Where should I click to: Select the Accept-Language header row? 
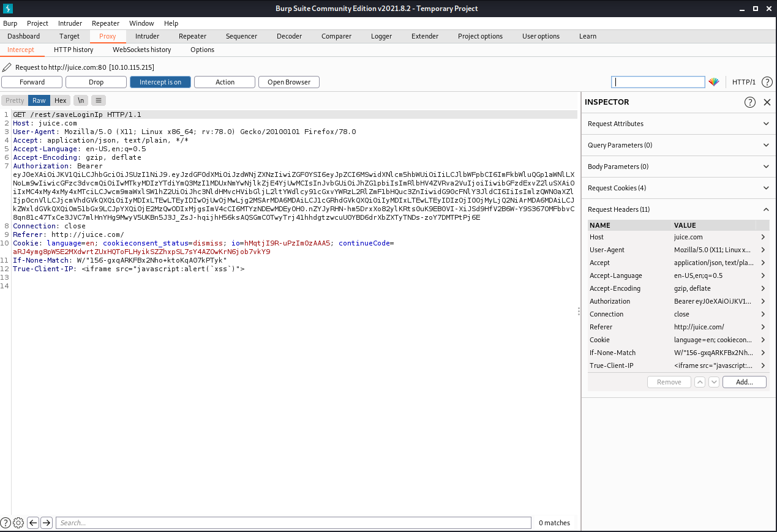point(678,275)
